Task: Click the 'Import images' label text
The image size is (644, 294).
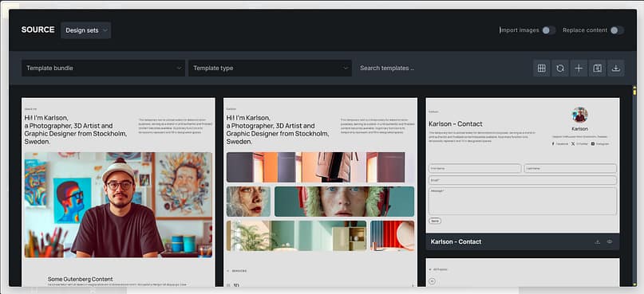Action: tap(520, 30)
